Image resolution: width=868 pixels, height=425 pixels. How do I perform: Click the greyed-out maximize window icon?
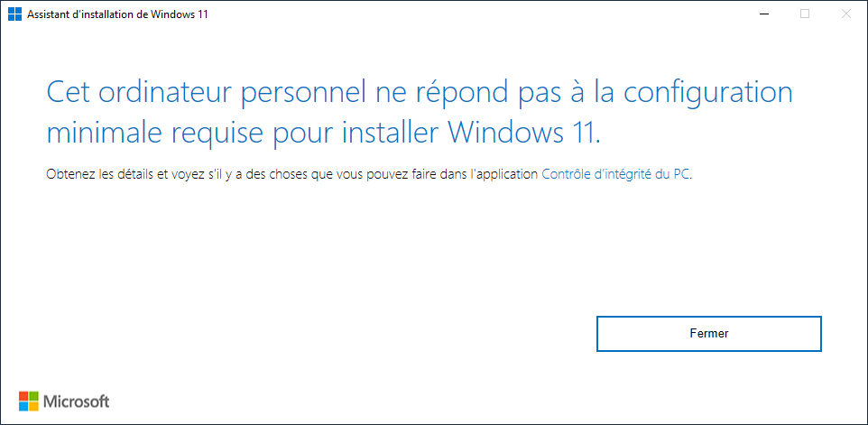pyautogui.click(x=805, y=14)
